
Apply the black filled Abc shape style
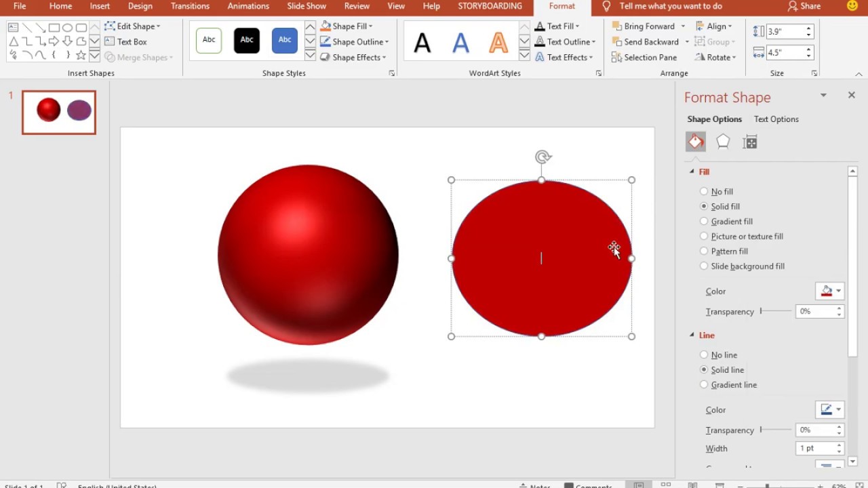point(247,41)
